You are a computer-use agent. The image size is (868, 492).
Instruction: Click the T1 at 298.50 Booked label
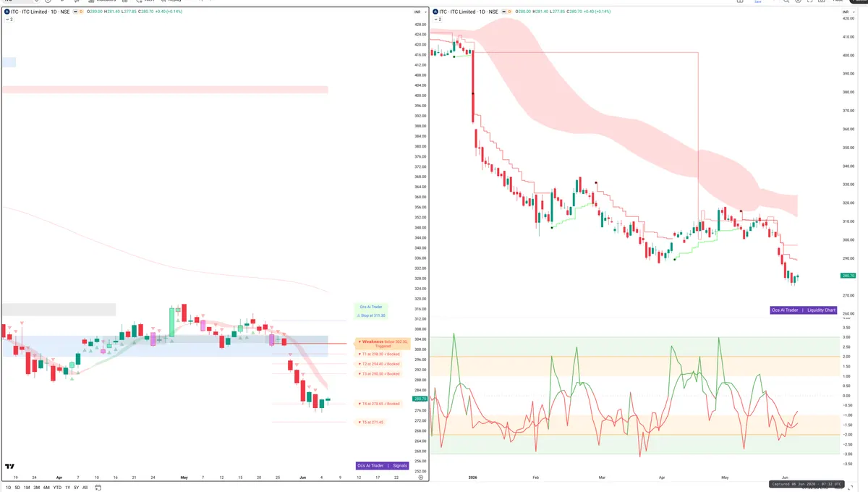click(379, 355)
